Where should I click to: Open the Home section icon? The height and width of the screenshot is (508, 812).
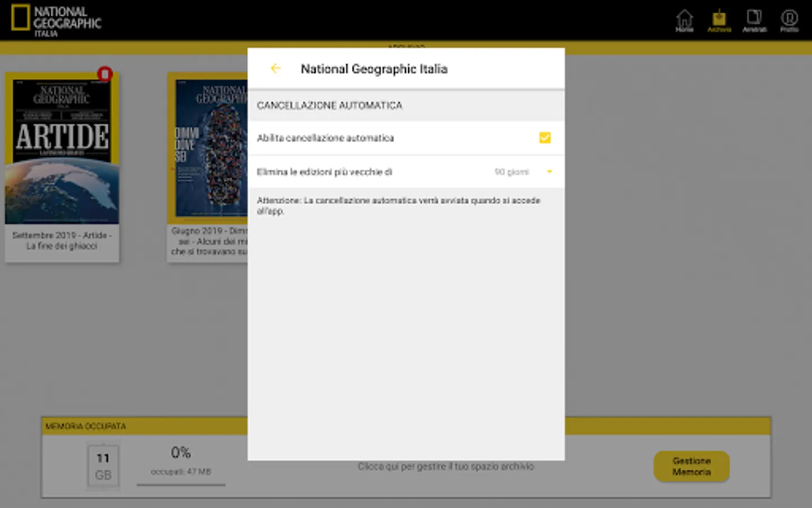tap(685, 21)
